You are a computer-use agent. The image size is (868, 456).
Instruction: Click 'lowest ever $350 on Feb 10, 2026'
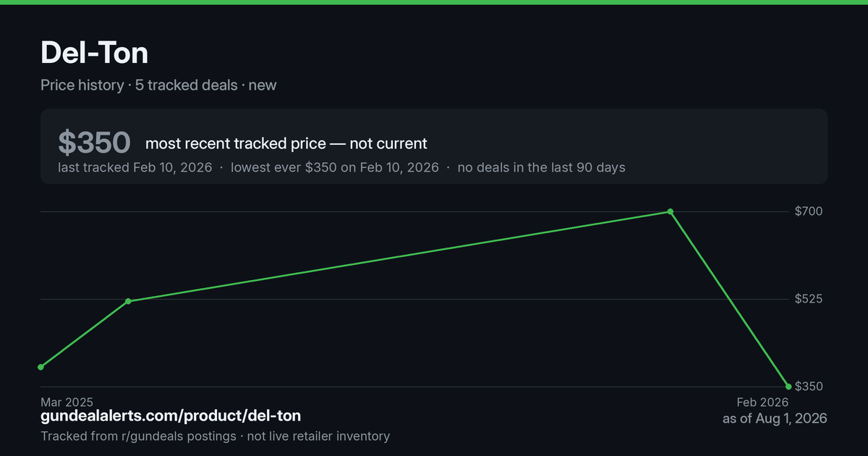(335, 167)
